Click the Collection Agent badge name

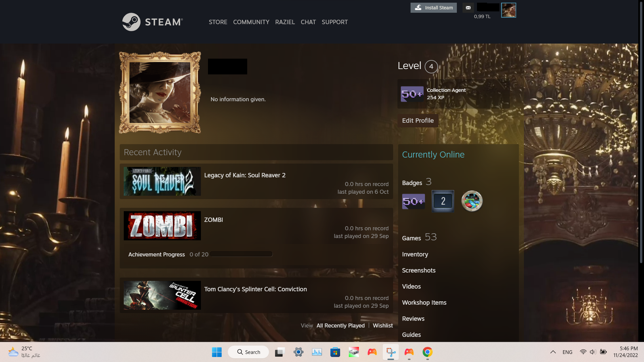pyautogui.click(x=446, y=90)
